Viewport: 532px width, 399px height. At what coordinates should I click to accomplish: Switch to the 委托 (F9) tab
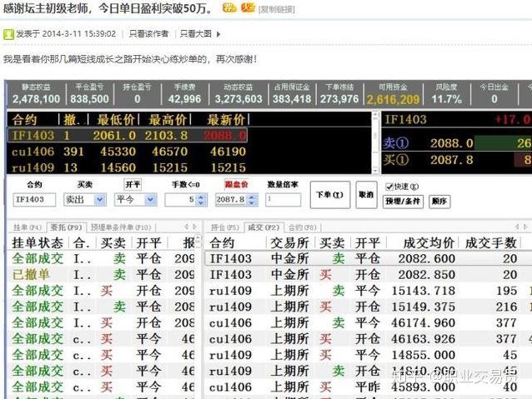click(67, 227)
